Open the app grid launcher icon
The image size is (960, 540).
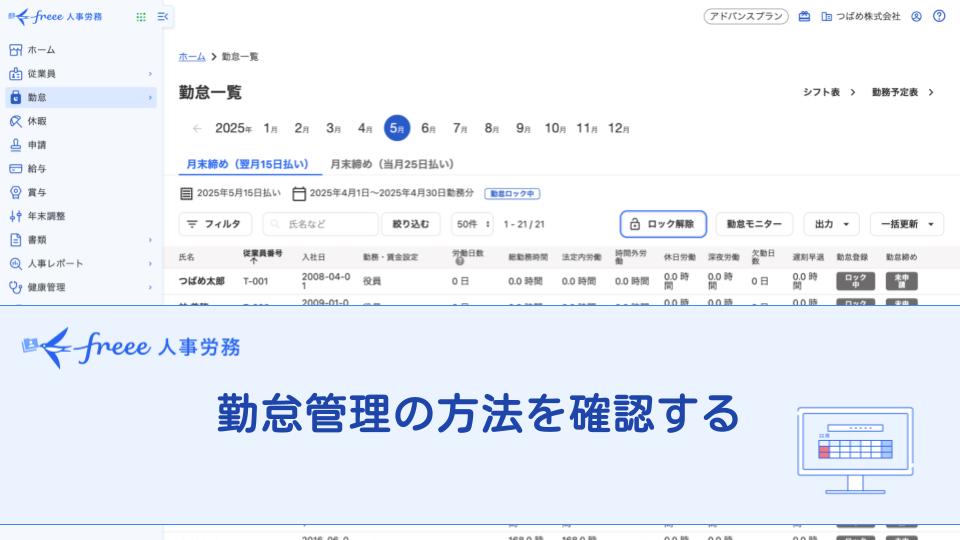click(141, 17)
